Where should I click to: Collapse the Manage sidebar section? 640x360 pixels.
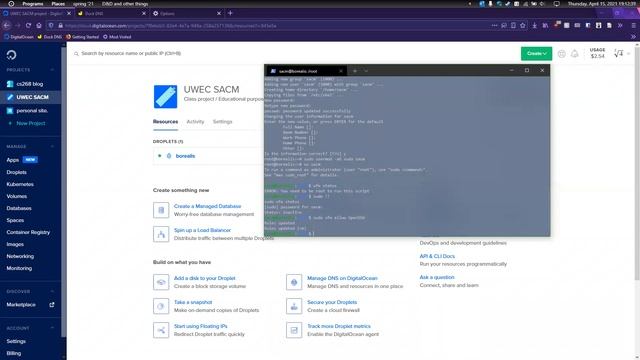[x=52, y=146]
